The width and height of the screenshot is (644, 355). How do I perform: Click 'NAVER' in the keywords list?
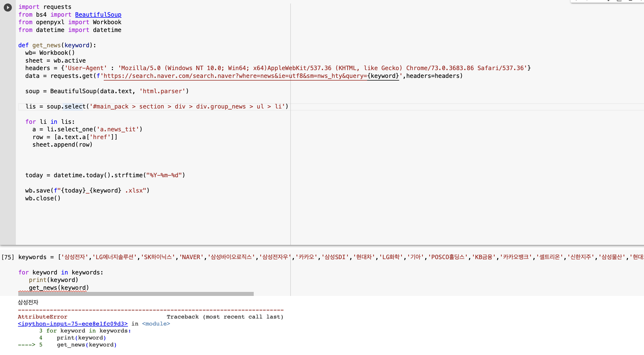191,257
